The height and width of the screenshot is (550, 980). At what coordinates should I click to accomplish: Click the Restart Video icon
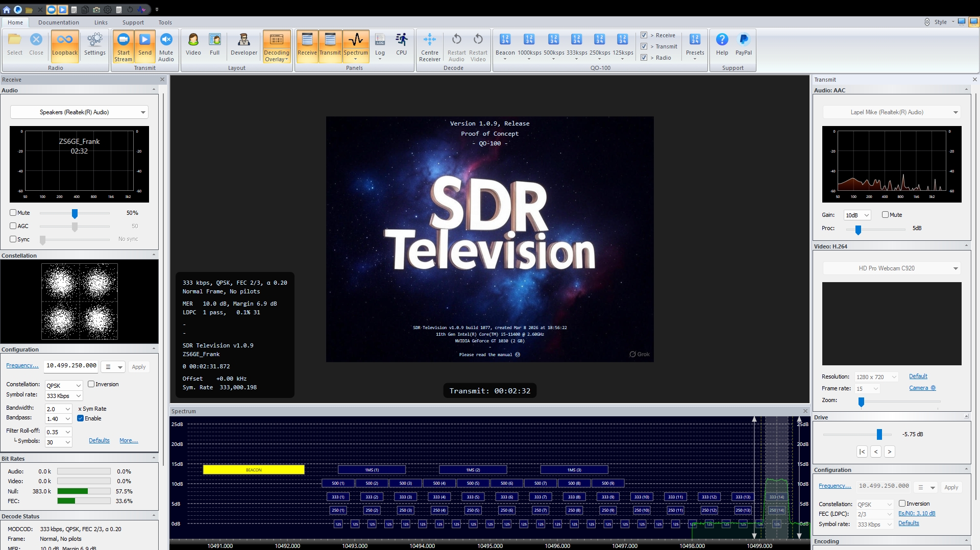tap(478, 46)
